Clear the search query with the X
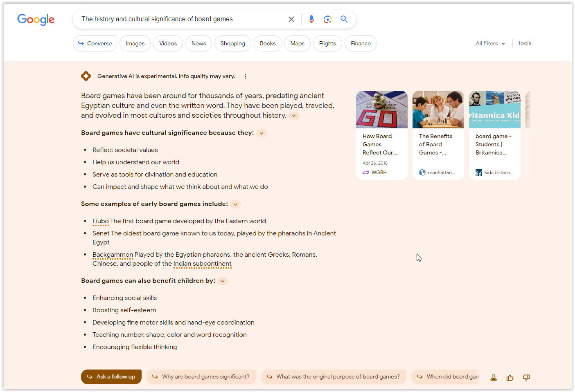Screen dimensions: 575x392 (291, 19)
